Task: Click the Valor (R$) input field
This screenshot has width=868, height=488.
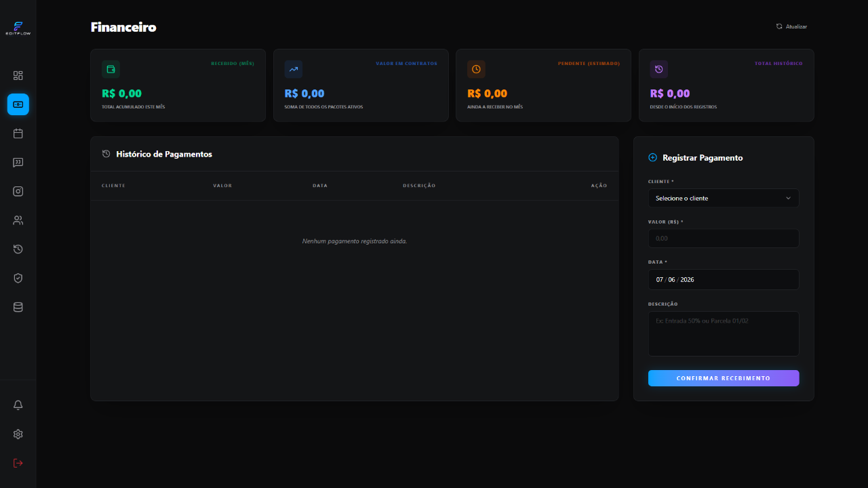Action: [724, 239]
